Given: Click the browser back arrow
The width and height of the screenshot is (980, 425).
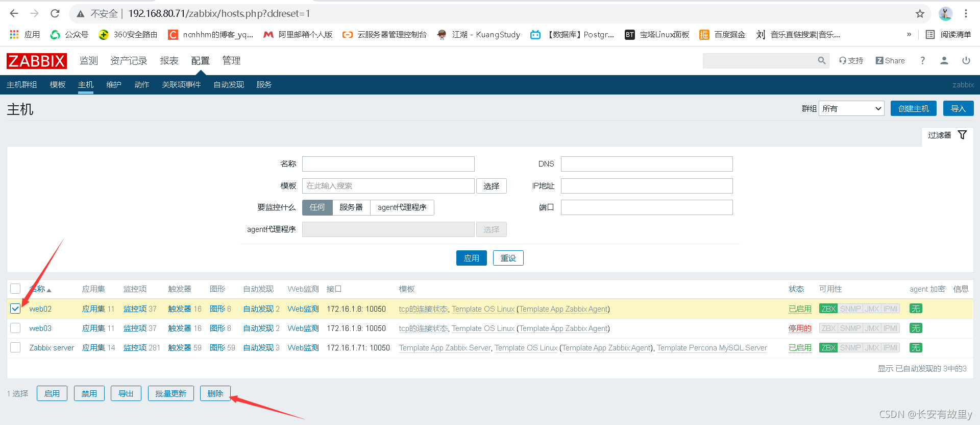Looking at the screenshot, I should click(x=14, y=13).
